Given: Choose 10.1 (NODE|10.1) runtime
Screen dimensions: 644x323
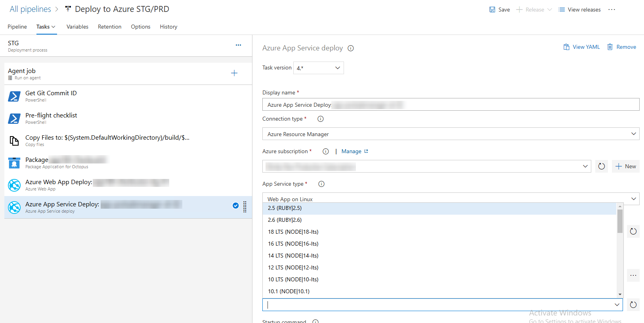Looking at the screenshot, I should pyautogui.click(x=440, y=292).
